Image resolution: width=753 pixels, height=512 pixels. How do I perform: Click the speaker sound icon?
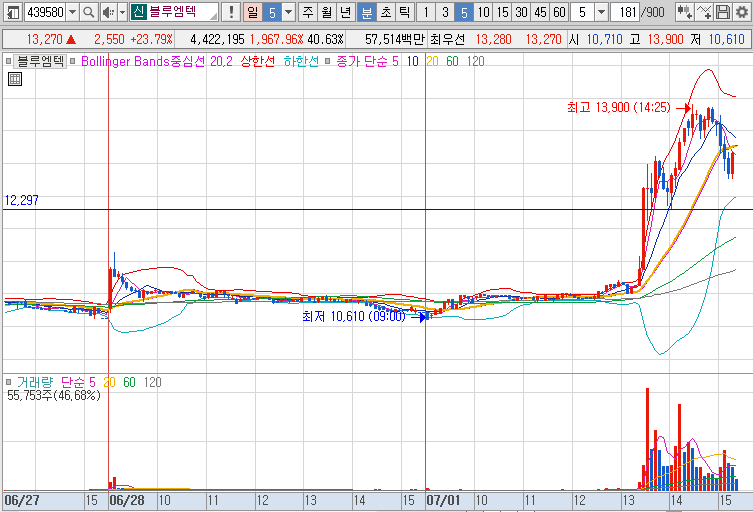pos(108,12)
